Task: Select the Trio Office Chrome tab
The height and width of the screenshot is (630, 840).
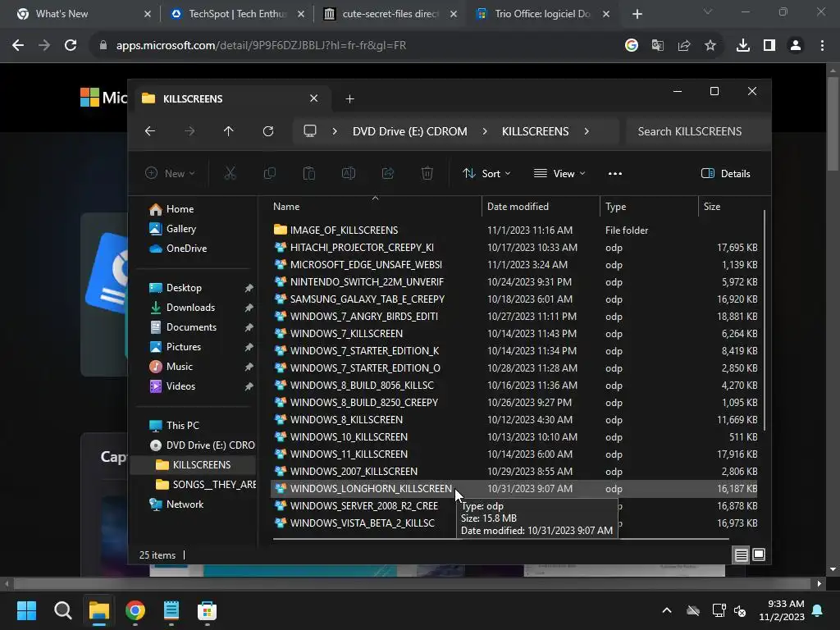Action: coord(543,14)
